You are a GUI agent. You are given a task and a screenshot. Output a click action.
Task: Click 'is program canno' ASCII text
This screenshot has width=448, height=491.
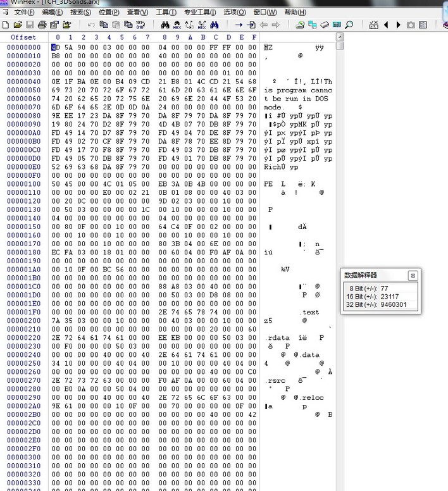pyautogui.click(x=298, y=90)
